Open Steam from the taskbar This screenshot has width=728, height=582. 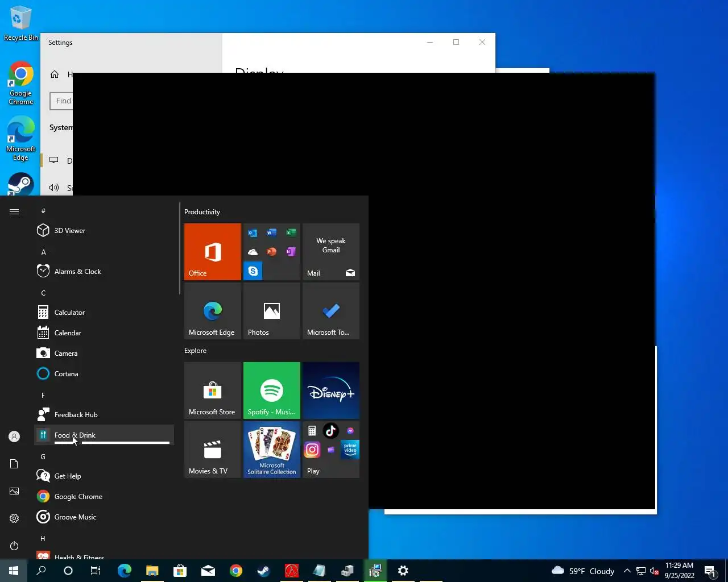pyautogui.click(x=263, y=571)
